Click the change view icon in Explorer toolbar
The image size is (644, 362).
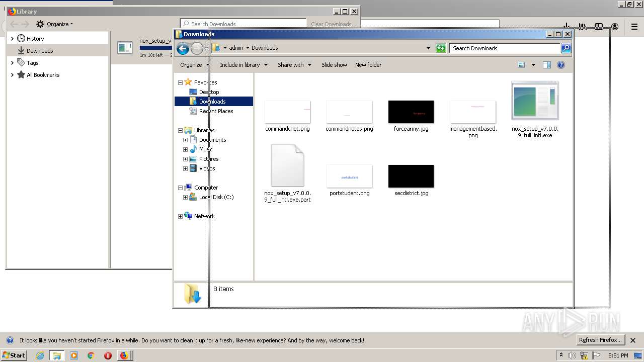[x=521, y=65]
